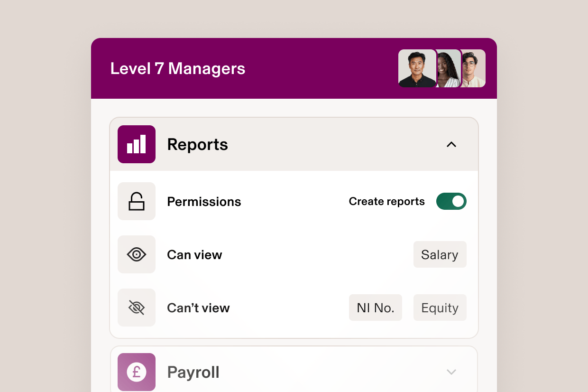Viewport: 588px width, 392px height.
Task: Expand the Payroll section
Action: [451, 372]
